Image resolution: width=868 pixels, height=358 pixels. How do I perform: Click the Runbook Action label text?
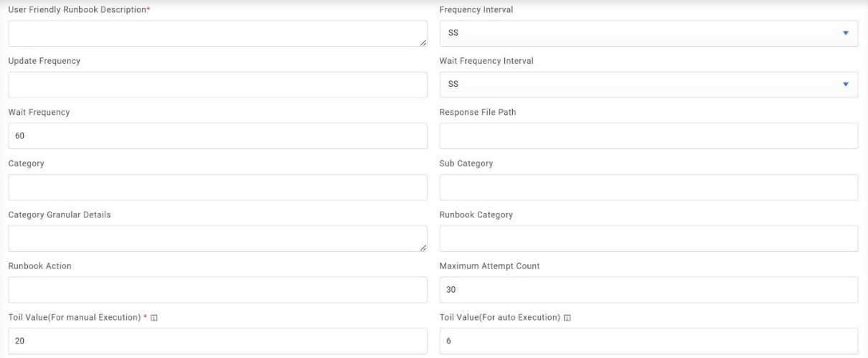pyautogui.click(x=39, y=266)
